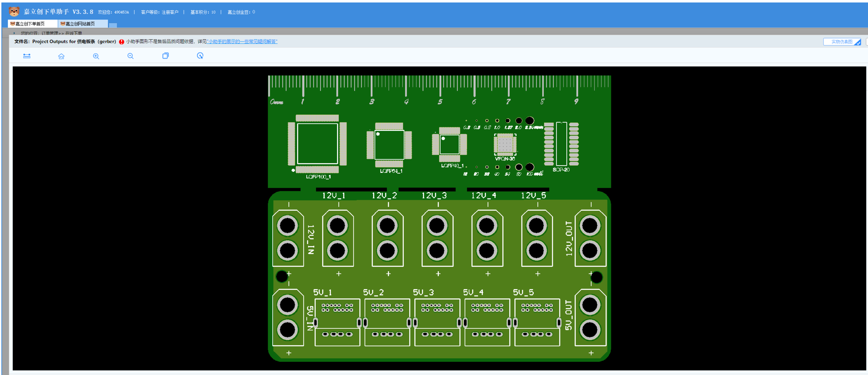Image resolution: width=868 pixels, height=375 pixels.
Task: Reset view with the home icon
Action: click(x=61, y=56)
